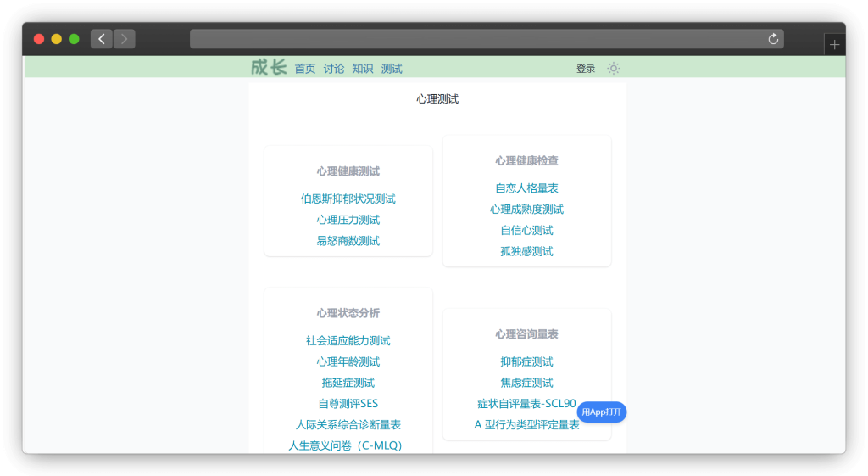Click the 登录 login link

pos(586,69)
